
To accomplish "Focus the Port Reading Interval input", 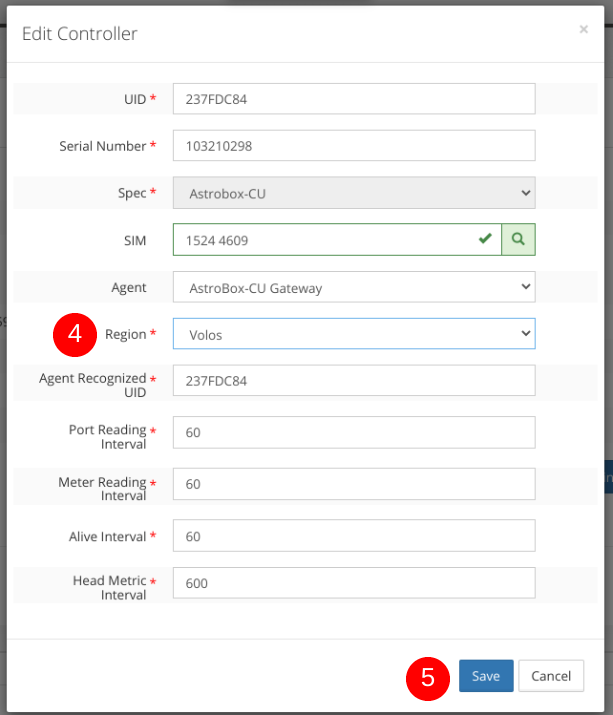I will 354,432.
